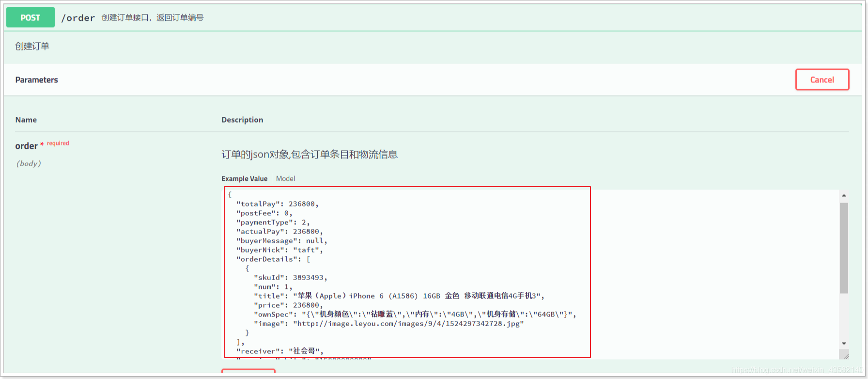Image resolution: width=868 pixels, height=379 pixels.
Task: Click the Name column header
Action: (26, 120)
